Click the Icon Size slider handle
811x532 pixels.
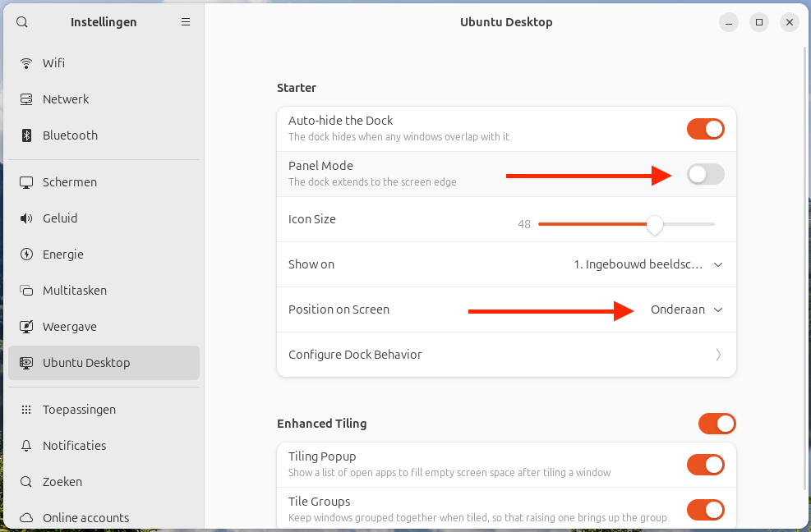pyautogui.click(x=655, y=224)
